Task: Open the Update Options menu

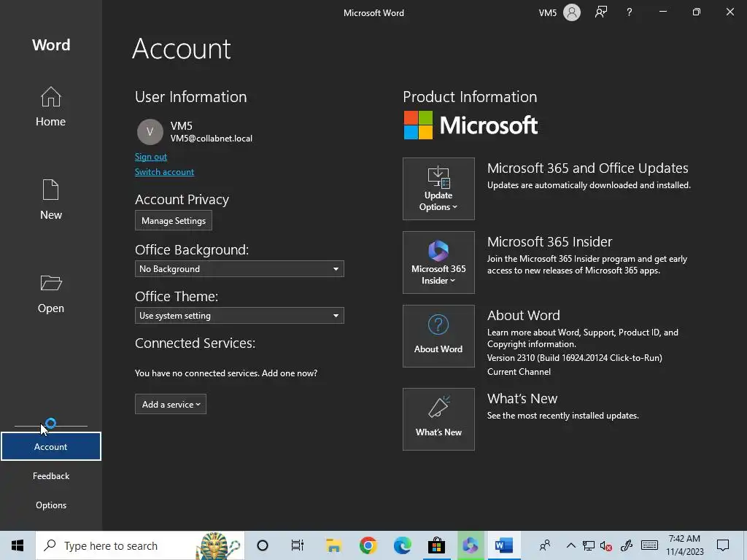Action: (x=438, y=189)
